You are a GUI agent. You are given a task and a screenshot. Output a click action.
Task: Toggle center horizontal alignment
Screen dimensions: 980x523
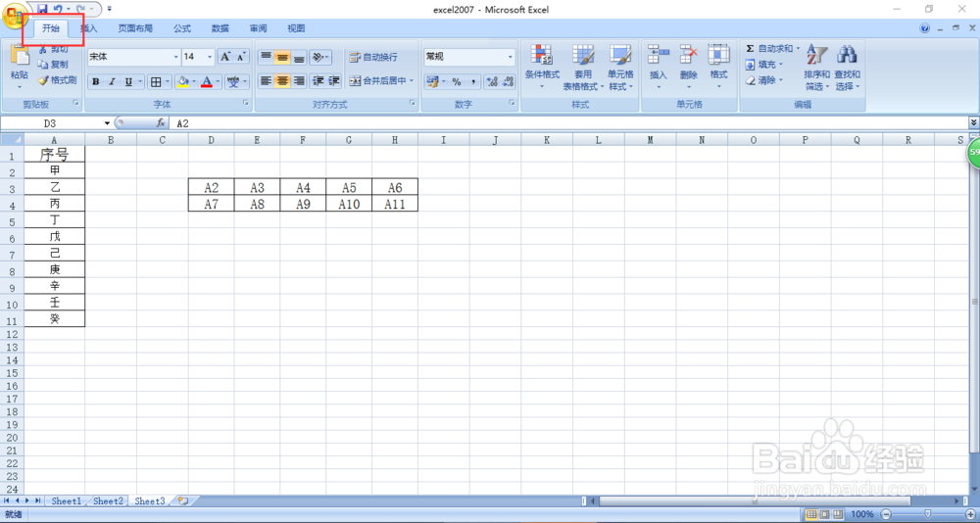coord(282,81)
